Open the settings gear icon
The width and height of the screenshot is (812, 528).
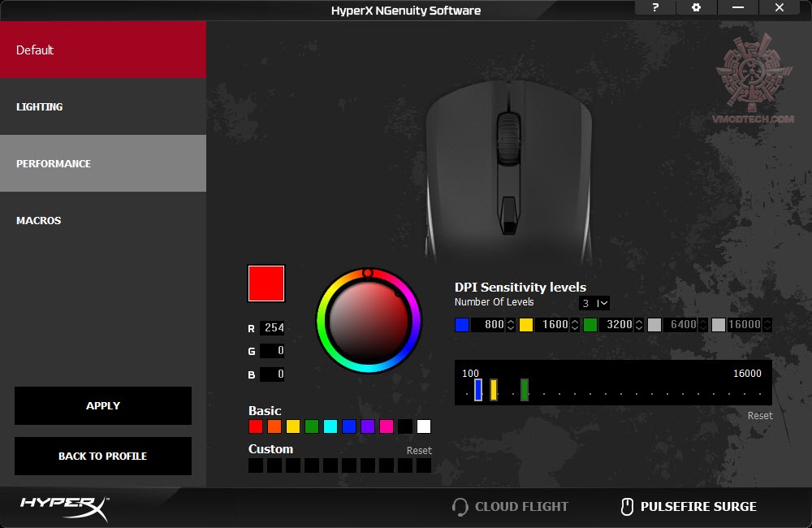[697, 7]
